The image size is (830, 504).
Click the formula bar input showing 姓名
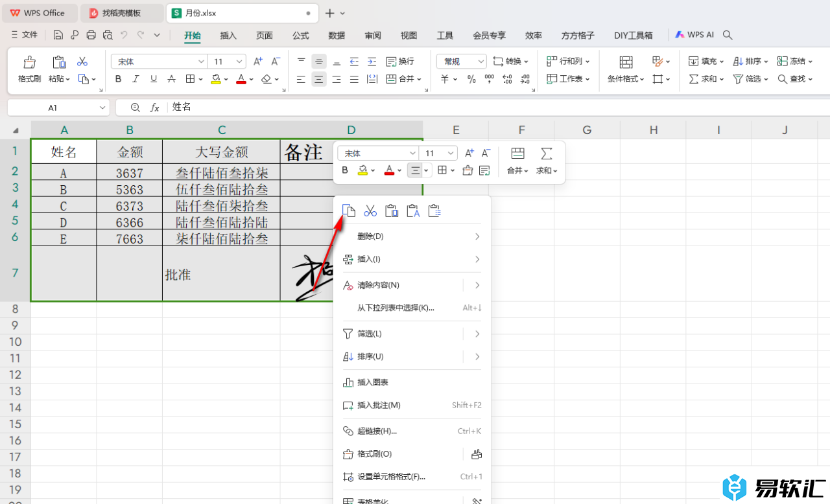pyautogui.click(x=499, y=108)
